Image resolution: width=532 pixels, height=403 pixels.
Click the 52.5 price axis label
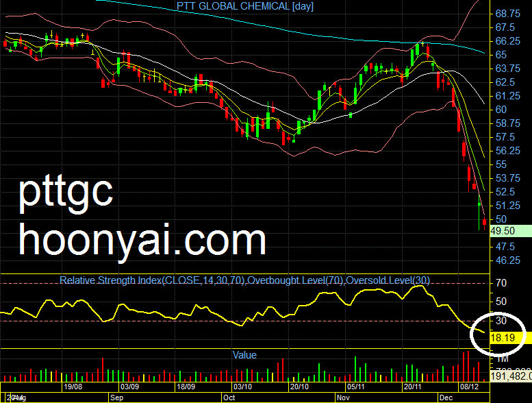coord(505,192)
